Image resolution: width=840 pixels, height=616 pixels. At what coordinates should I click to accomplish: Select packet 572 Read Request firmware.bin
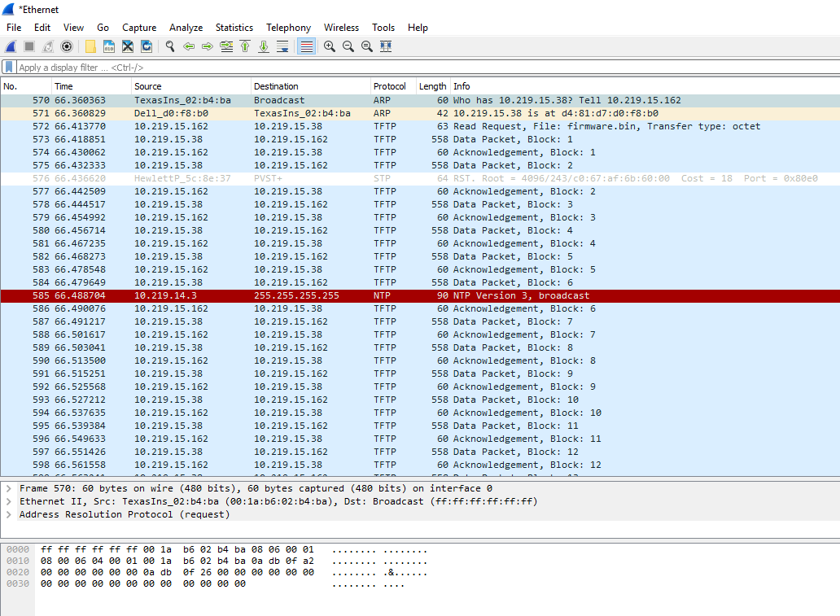420,126
